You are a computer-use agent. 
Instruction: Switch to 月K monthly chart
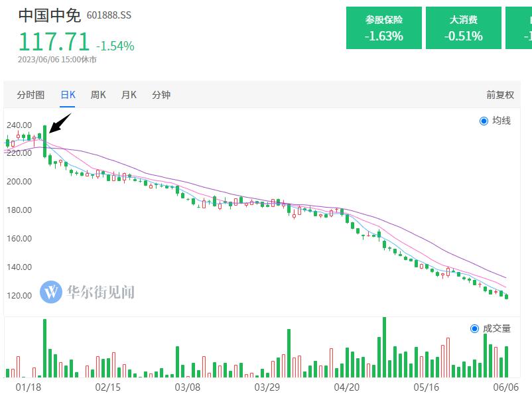click(129, 95)
